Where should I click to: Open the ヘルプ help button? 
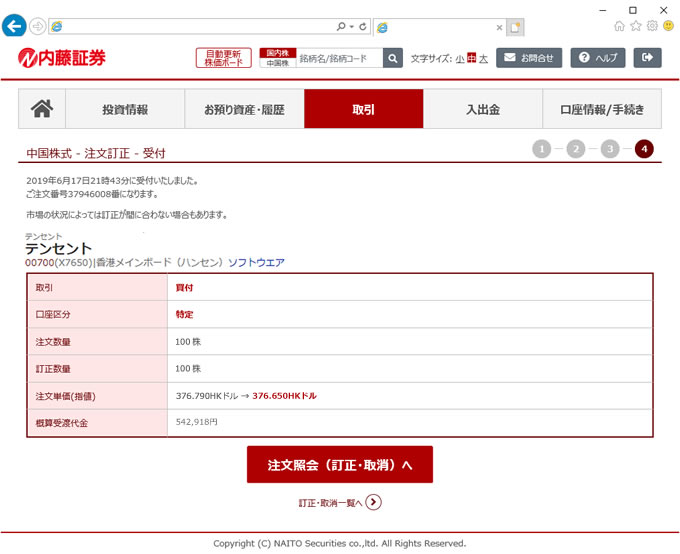pyautogui.click(x=598, y=58)
